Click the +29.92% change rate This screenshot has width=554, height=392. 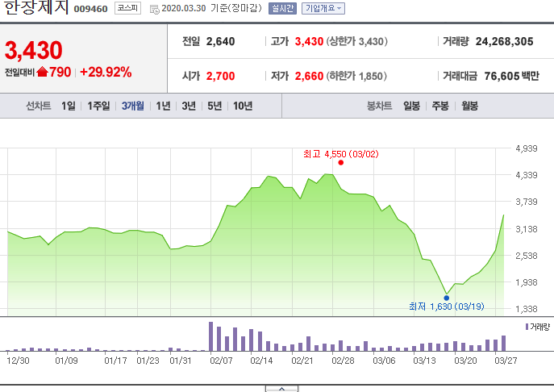106,72
